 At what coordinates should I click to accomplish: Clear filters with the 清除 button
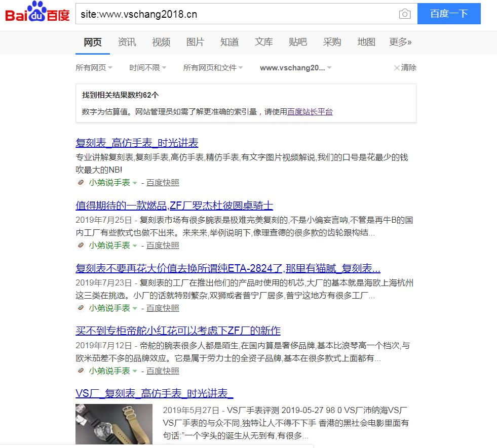(x=405, y=68)
